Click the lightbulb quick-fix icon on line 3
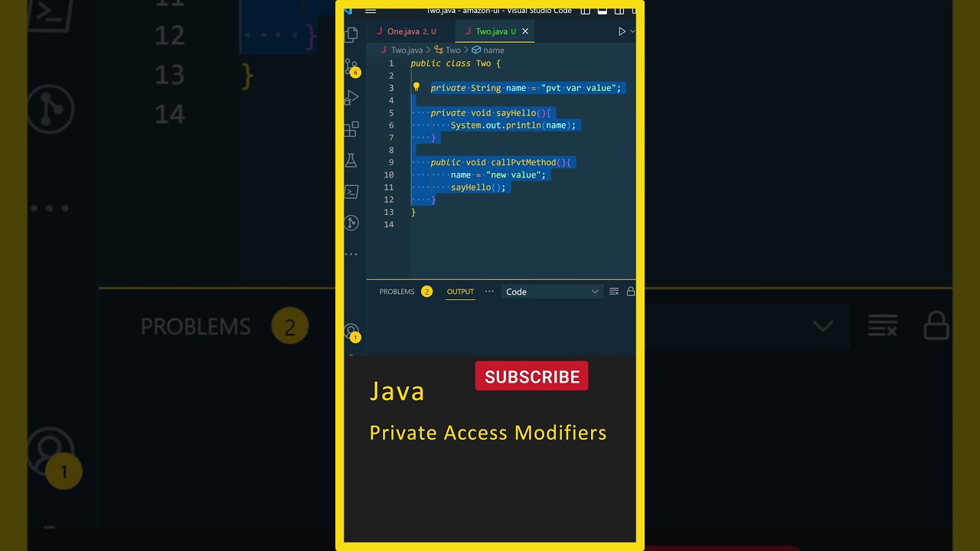This screenshot has width=980, height=551. coord(416,87)
